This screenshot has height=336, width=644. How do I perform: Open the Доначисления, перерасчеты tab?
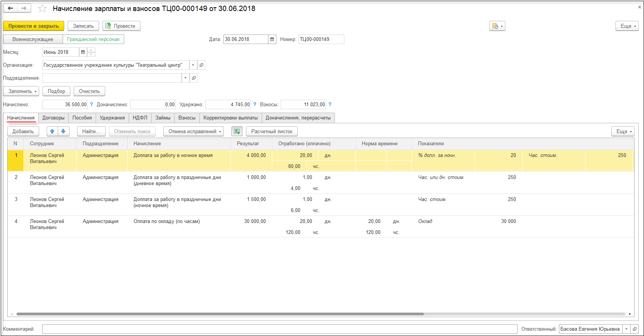pyautogui.click(x=298, y=118)
